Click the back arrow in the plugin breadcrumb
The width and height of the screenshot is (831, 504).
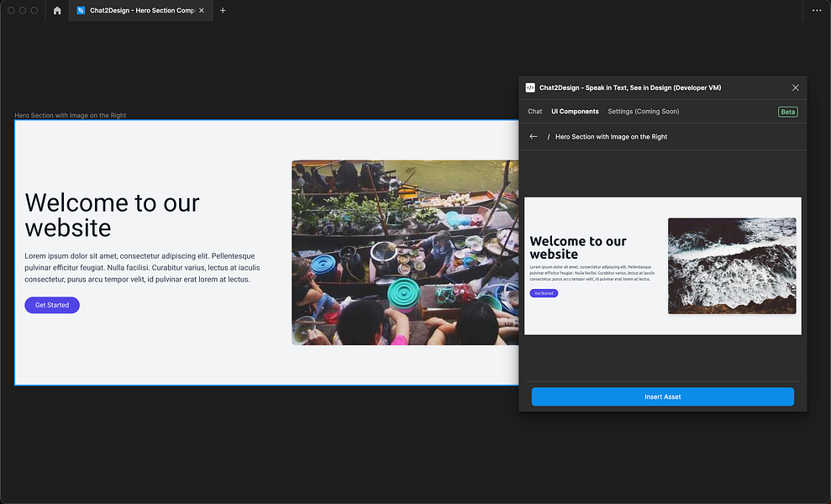533,136
